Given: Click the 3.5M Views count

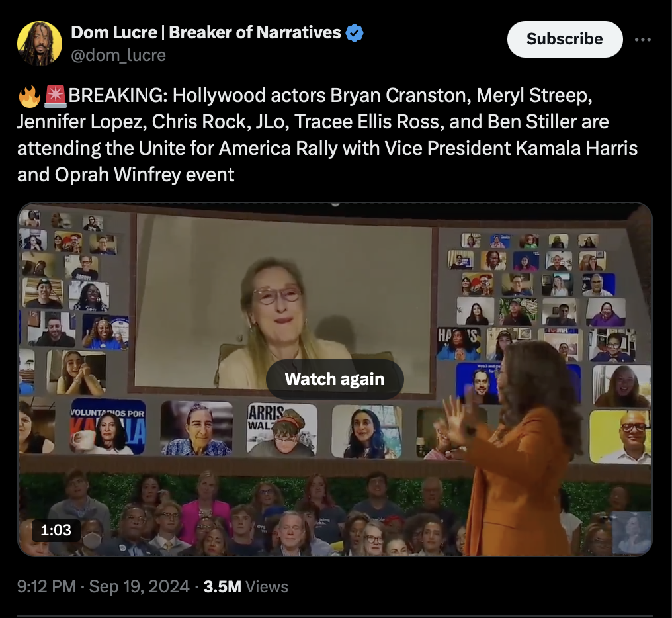Looking at the screenshot, I should click(245, 586).
